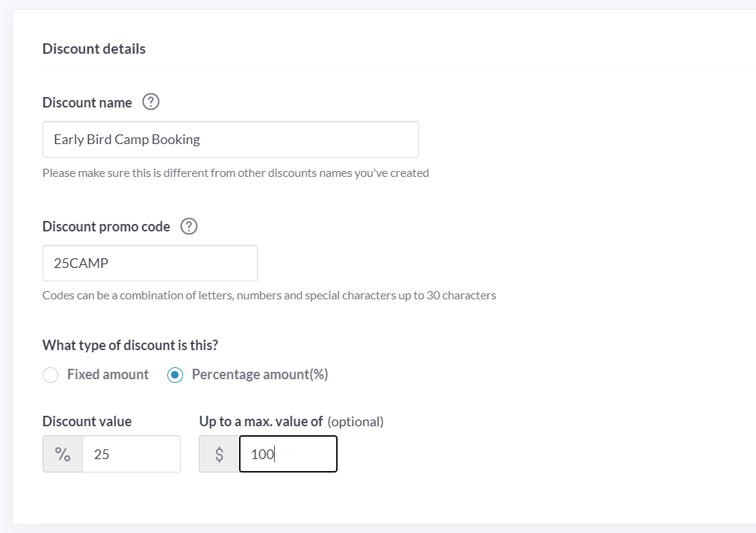The image size is (756, 533).
Task: Click the hint about different discount names
Action: 236,172
